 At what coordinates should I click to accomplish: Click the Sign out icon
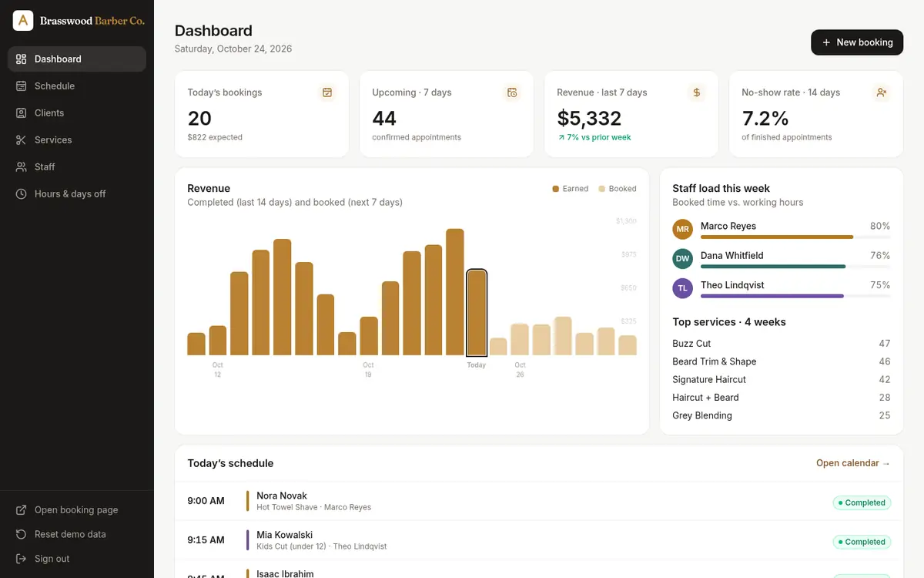22,559
